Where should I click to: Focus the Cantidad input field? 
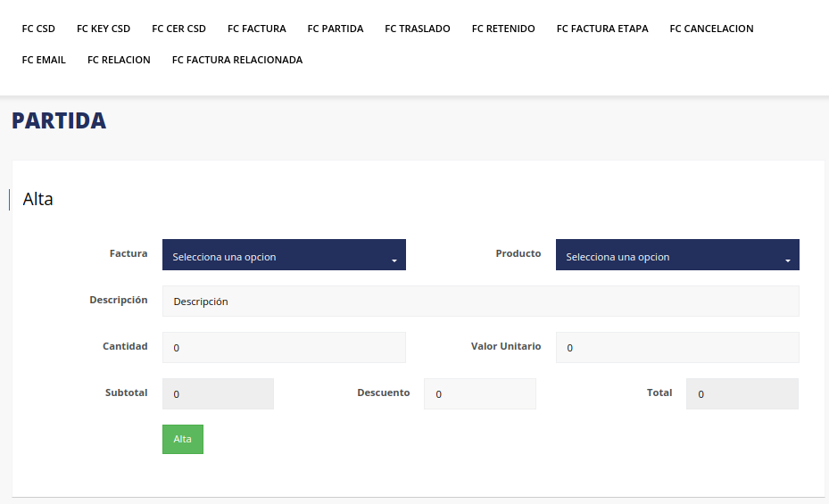pyautogui.click(x=284, y=348)
